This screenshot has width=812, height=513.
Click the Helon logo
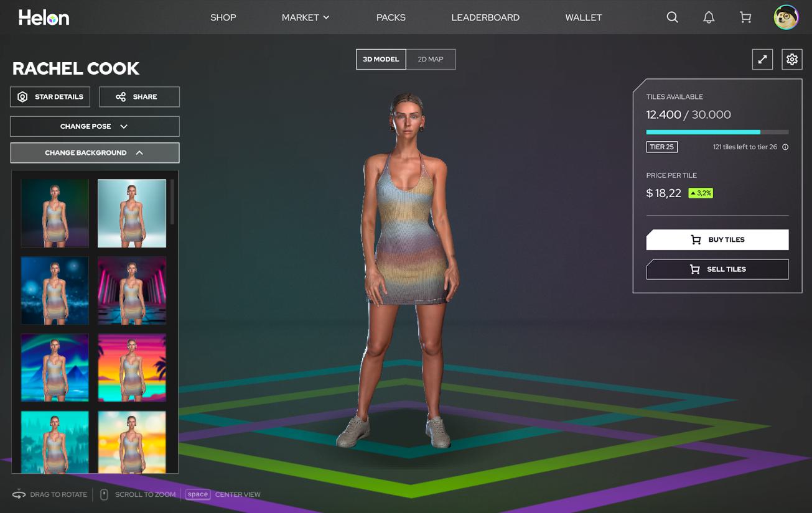click(44, 17)
